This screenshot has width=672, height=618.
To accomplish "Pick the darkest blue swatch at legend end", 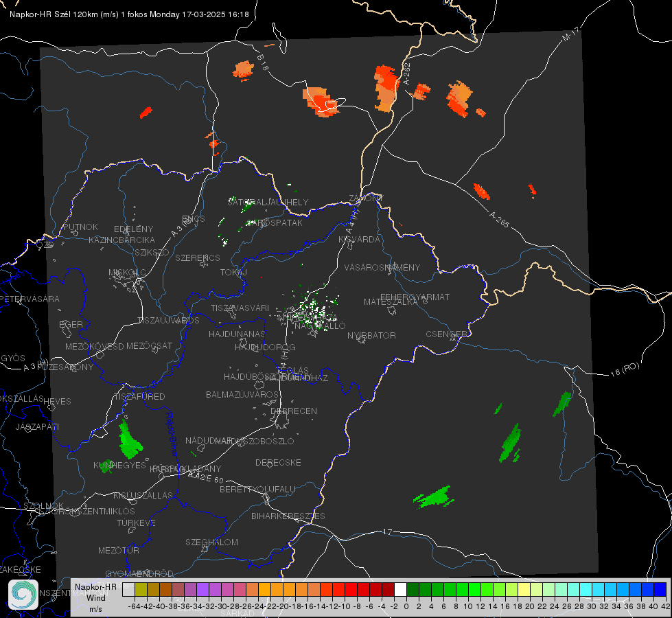I will [660, 589].
